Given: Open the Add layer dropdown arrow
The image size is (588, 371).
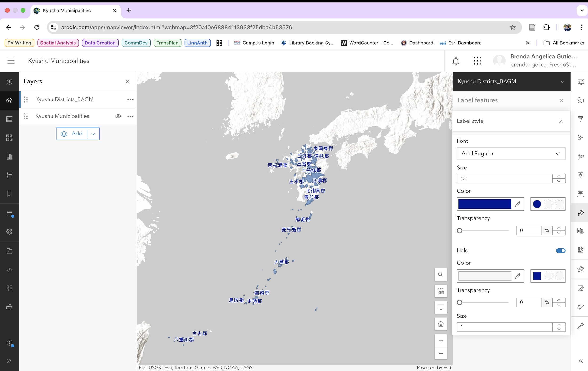Looking at the screenshot, I should (93, 134).
